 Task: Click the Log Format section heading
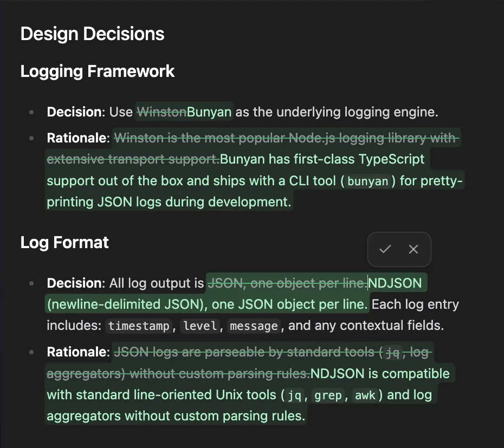tap(64, 243)
